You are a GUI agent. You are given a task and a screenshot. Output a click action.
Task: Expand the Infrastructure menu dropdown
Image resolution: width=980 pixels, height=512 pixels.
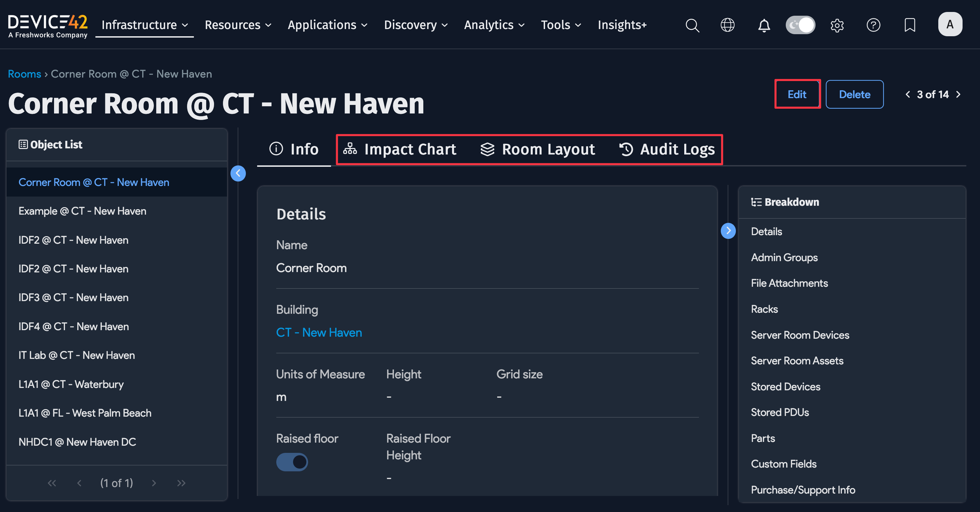(x=145, y=25)
